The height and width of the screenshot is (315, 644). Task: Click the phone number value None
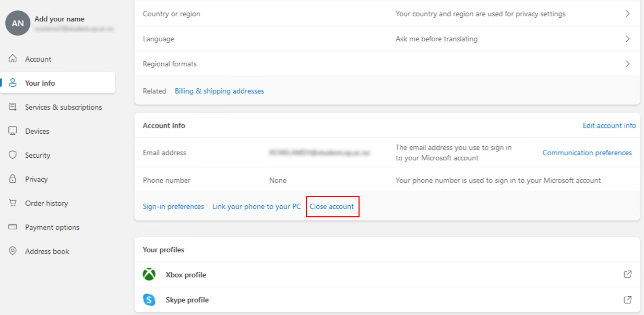click(278, 180)
